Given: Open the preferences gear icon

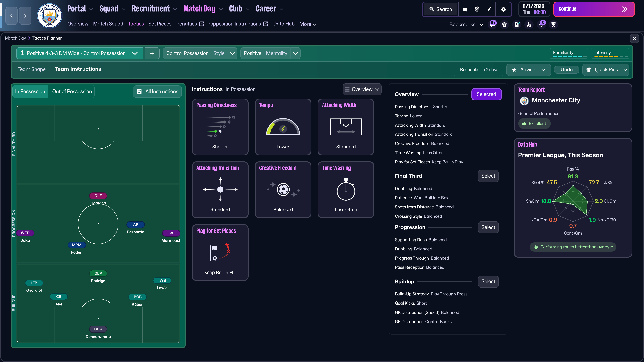Looking at the screenshot, I should pos(503,9).
